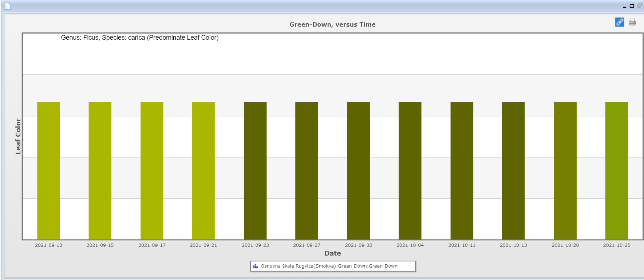
Task: Click the blue chain link icon
Action: (620, 22)
